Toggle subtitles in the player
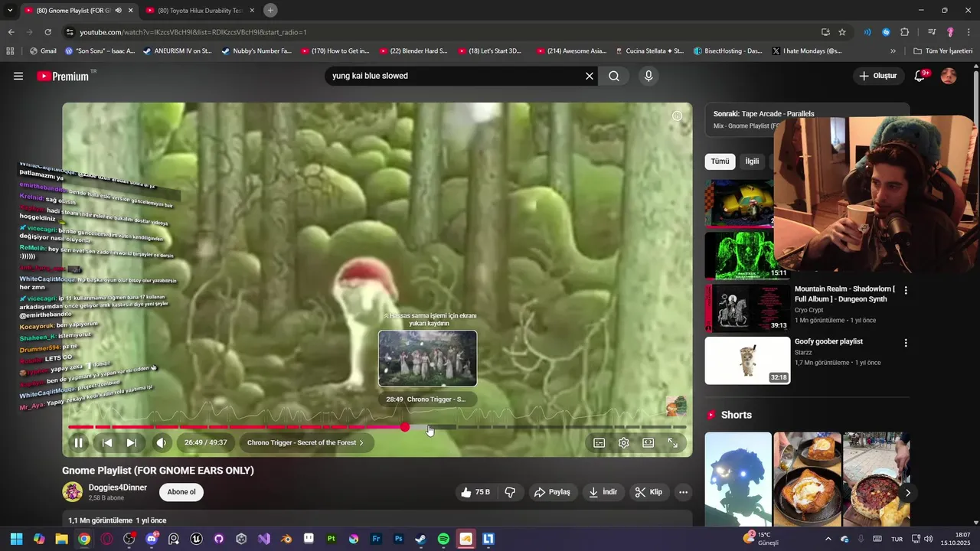Image resolution: width=980 pixels, height=551 pixels. point(599,442)
